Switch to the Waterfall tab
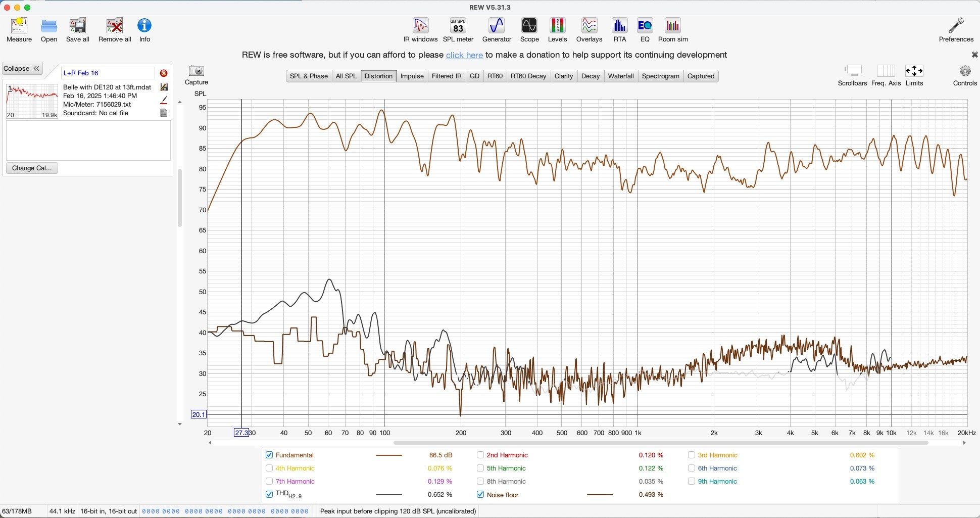980x518 pixels. pyautogui.click(x=620, y=76)
